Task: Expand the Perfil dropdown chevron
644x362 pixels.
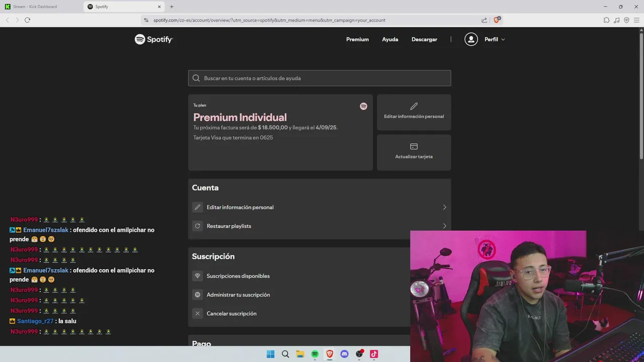Action: tap(503, 39)
